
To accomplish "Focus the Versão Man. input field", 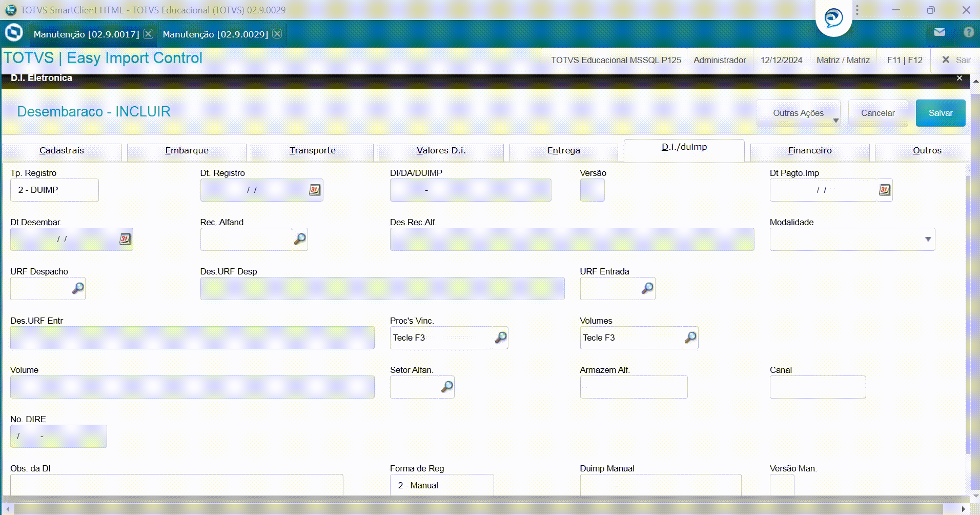I will [x=782, y=485].
